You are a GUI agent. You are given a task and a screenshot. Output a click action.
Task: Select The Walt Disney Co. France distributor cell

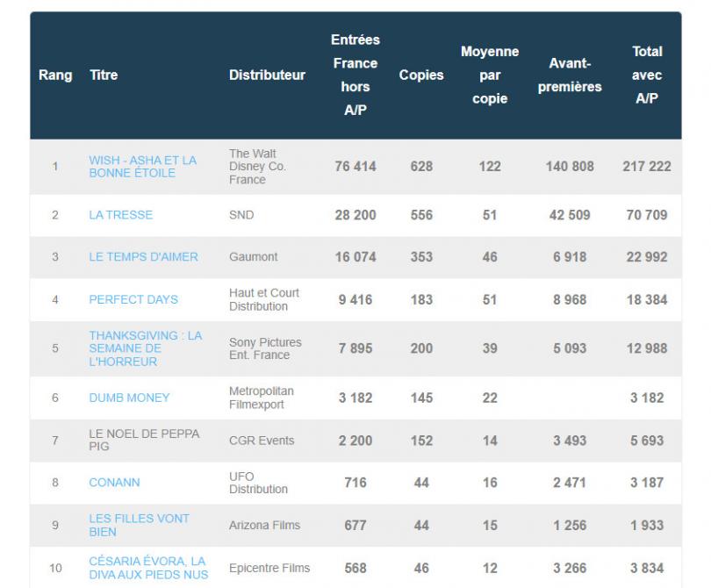pyautogui.click(x=257, y=167)
